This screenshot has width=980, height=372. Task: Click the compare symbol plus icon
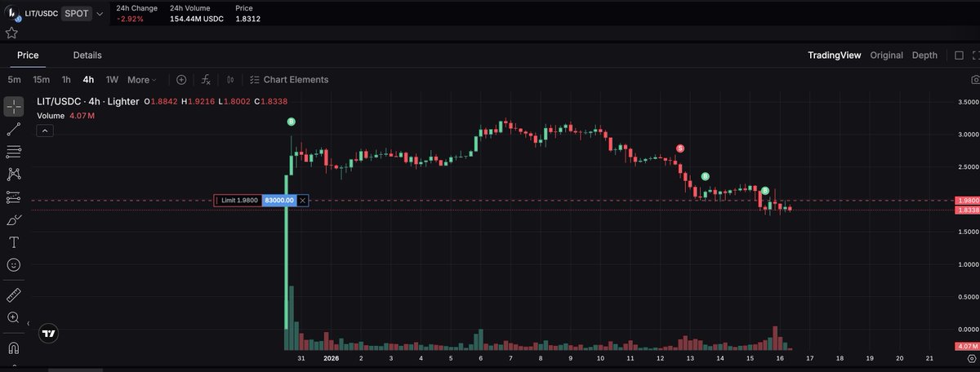[x=181, y=80]
